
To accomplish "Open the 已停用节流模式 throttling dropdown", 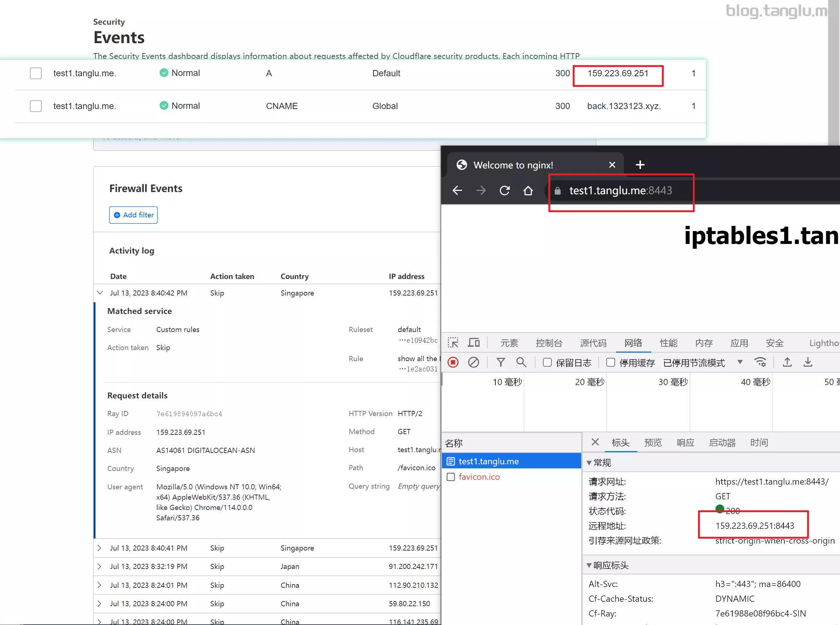I will [x=740, y=363].
